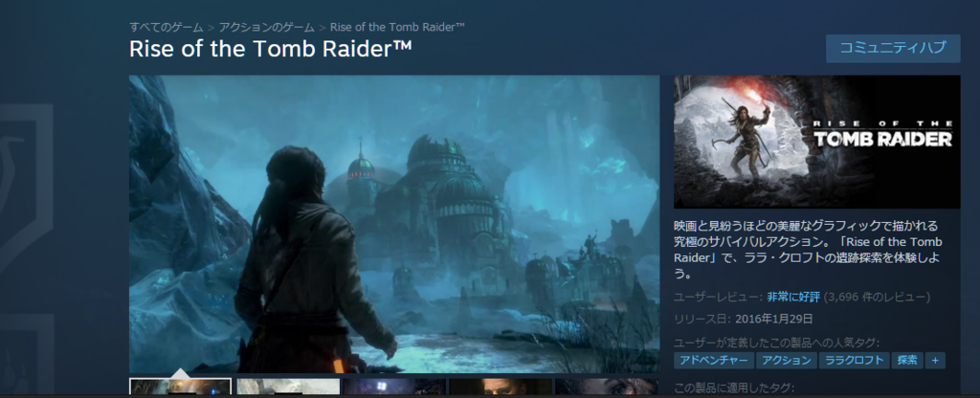The width and height of the screenshot is (980, 398).
Task: Click the ユーザーが定義したこの製品への人気タグ label
Action: (777, 343)
